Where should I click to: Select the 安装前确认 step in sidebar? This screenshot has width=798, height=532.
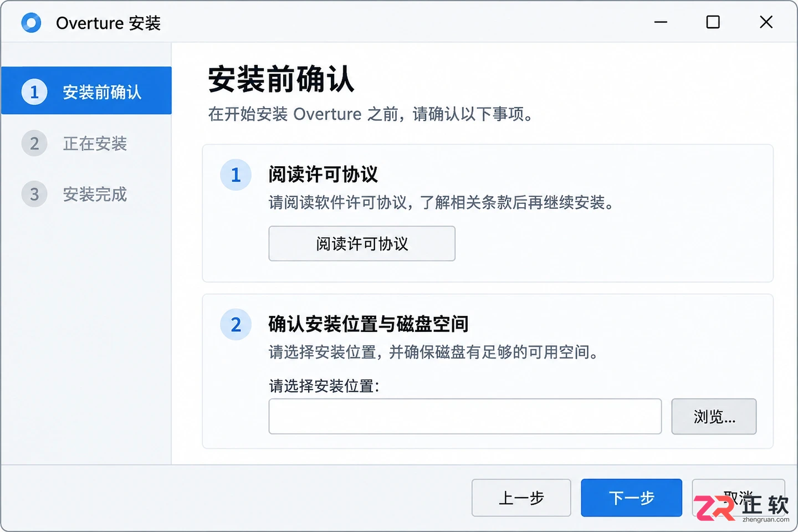pyautogui.click(x=86, y=91)
